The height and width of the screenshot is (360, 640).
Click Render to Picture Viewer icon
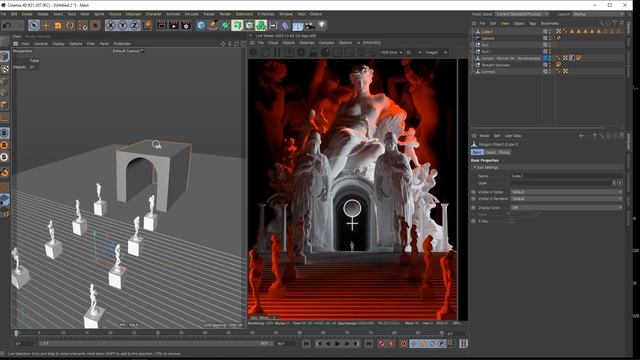174,26
